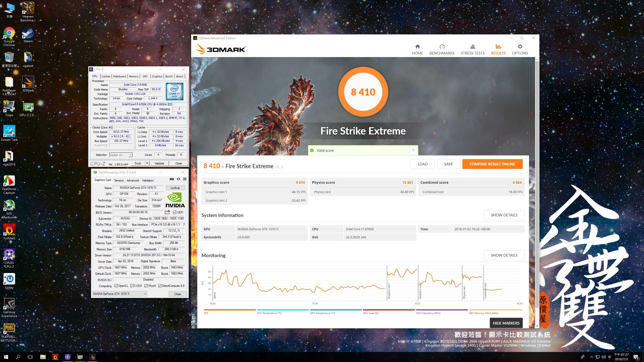The height and width of the screenshot is (362, 644).
Task: Open FastStone Capture desktop icon
Action: point(9,185)
